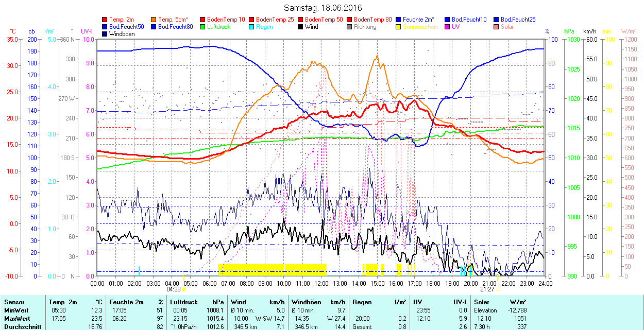Select the BodenTemp 10 legend label

tap(226, 20)
